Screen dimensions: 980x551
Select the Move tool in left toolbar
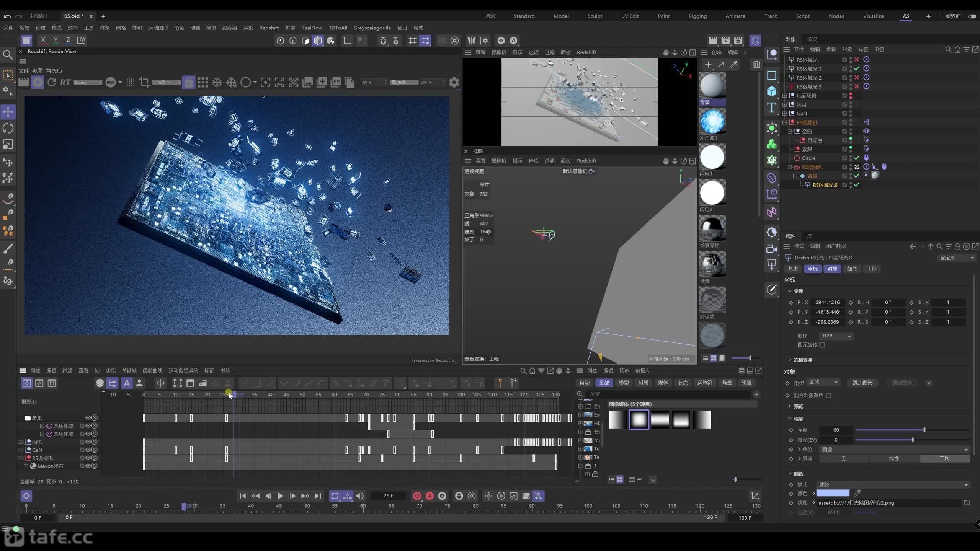[x=8, y=112]
